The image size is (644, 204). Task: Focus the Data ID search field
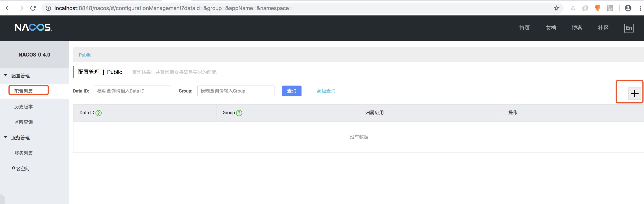(x=132, y=91)
